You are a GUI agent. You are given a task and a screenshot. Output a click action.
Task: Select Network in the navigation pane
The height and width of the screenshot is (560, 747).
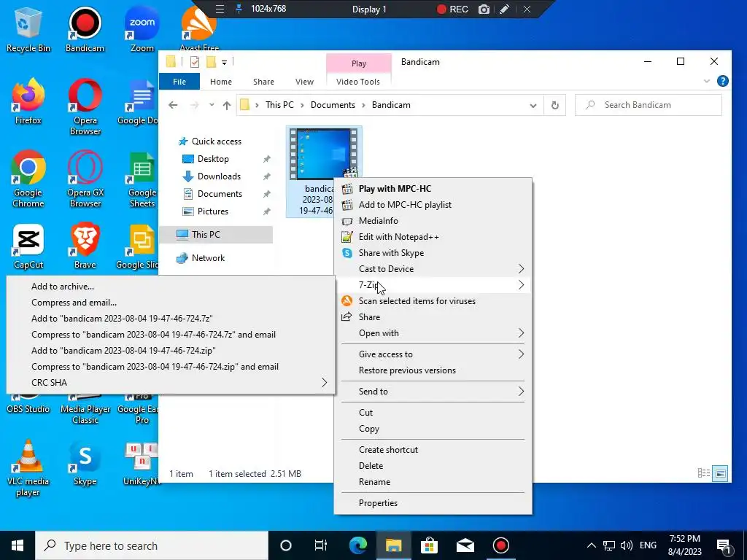pos(208,258)
